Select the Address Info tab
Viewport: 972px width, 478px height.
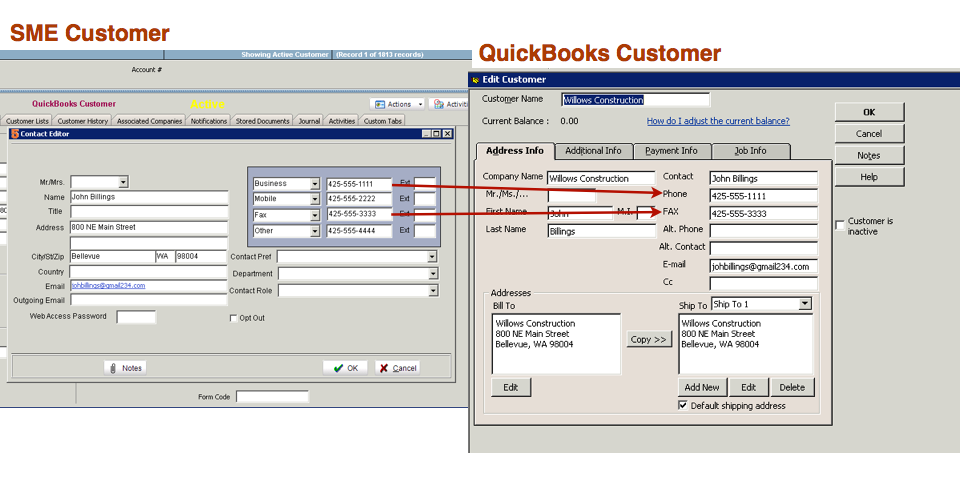tap(515, 151)
